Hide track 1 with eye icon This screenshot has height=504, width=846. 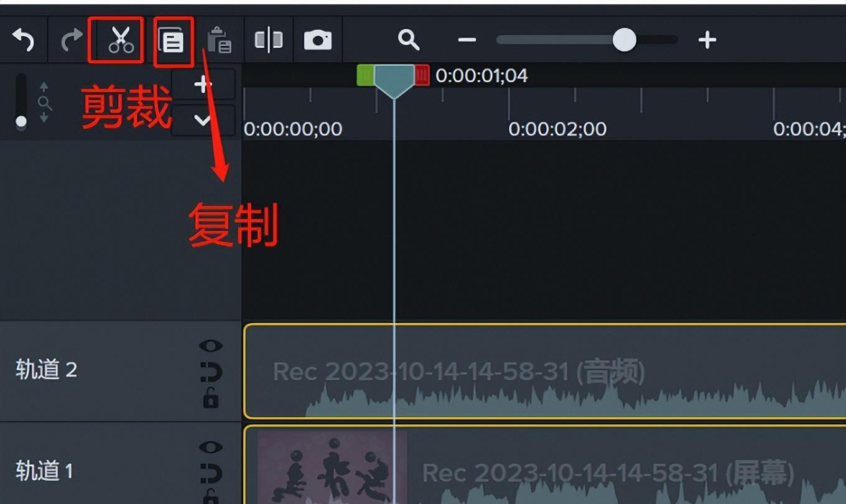211,447
